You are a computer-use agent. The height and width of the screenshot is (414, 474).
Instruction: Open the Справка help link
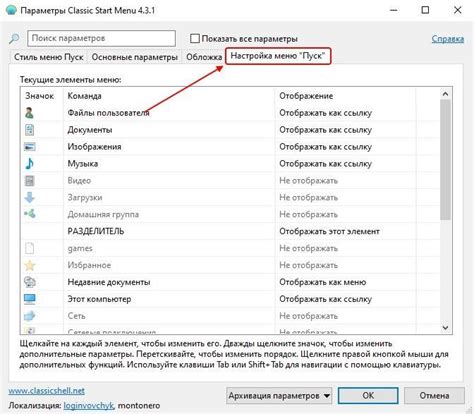click(x=448, y=39)
